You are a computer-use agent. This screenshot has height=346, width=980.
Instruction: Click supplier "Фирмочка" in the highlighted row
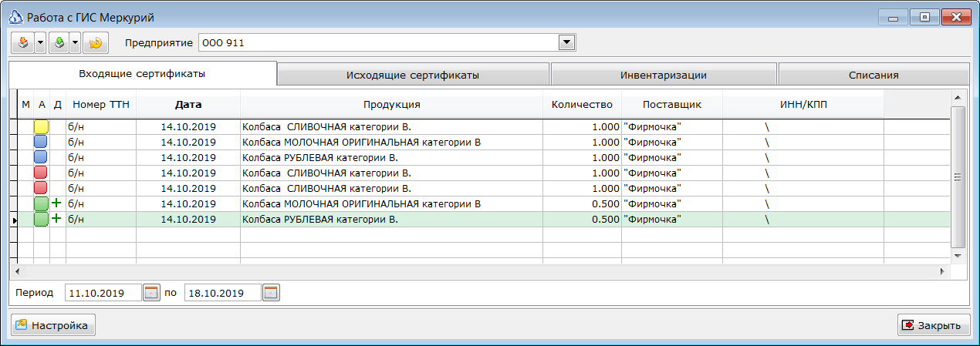click(672, 220)
